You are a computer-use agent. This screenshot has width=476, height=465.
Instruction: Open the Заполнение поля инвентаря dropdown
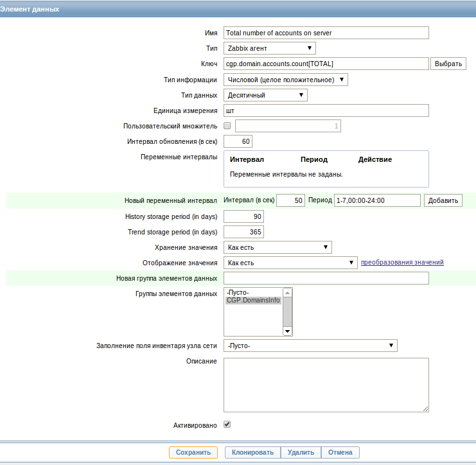tap(310, 346)
